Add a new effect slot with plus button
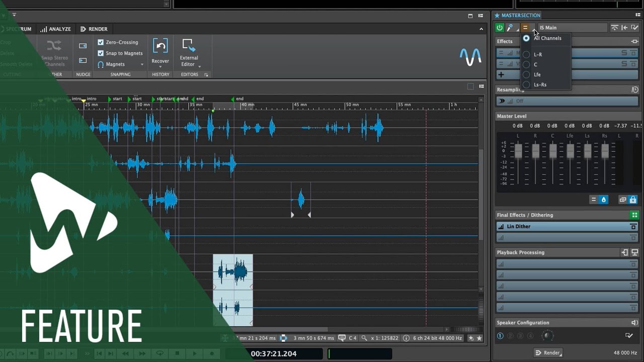Screen dimensions: 644x362 point(501,75)
